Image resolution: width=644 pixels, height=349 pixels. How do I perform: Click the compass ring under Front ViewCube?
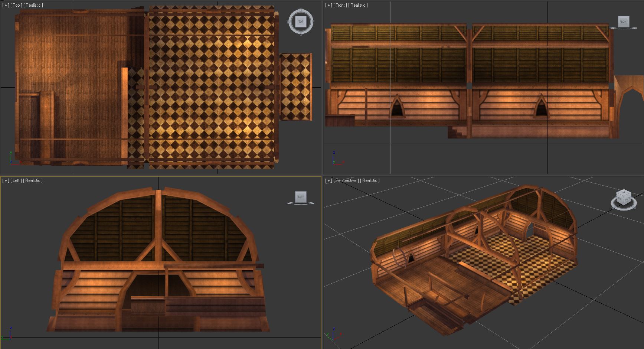coord(624,28)
